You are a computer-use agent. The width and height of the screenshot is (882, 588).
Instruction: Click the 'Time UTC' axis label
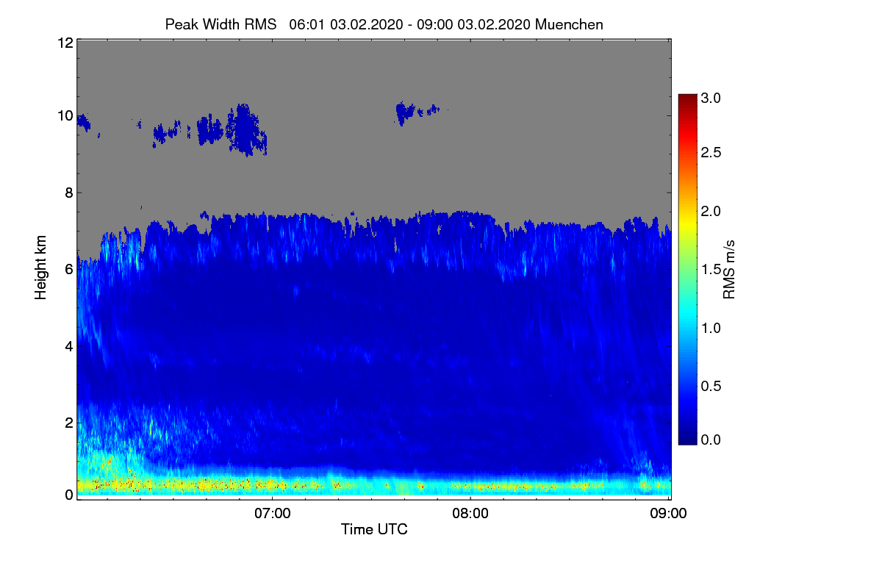click(x=374, y=529)
